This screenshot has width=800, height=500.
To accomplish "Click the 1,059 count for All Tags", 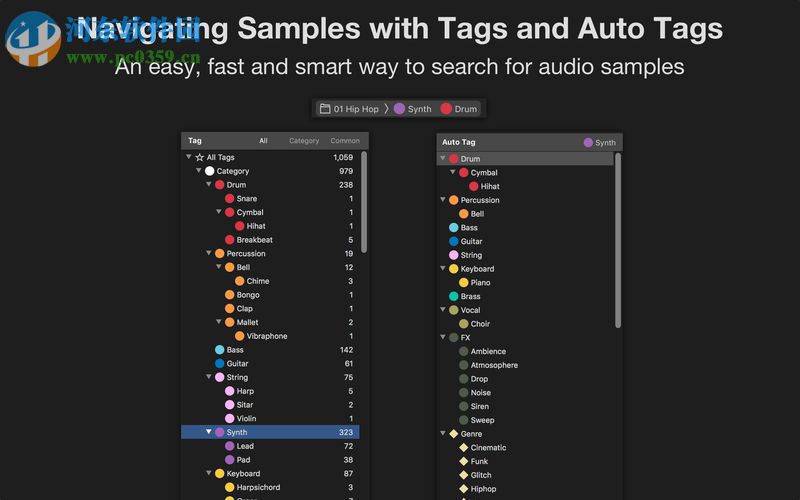I will pos(343,158).
